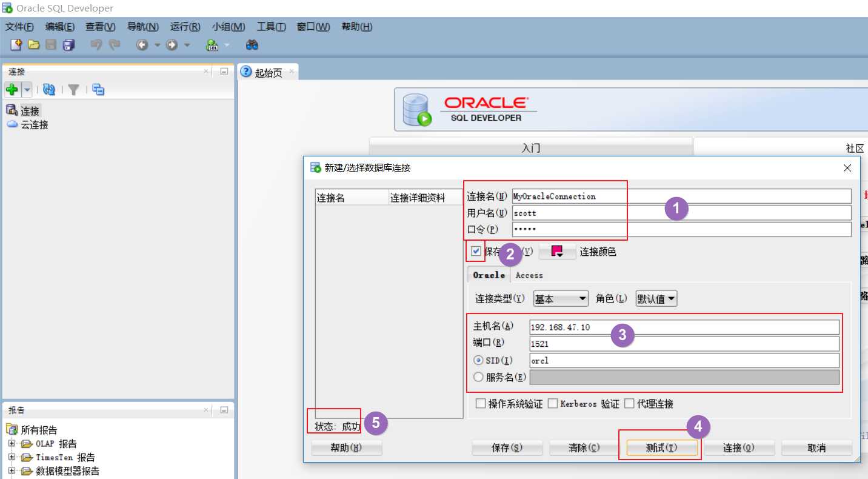Select the 入门 tab on start page
The image size is (868, 479).
(531, 148)
